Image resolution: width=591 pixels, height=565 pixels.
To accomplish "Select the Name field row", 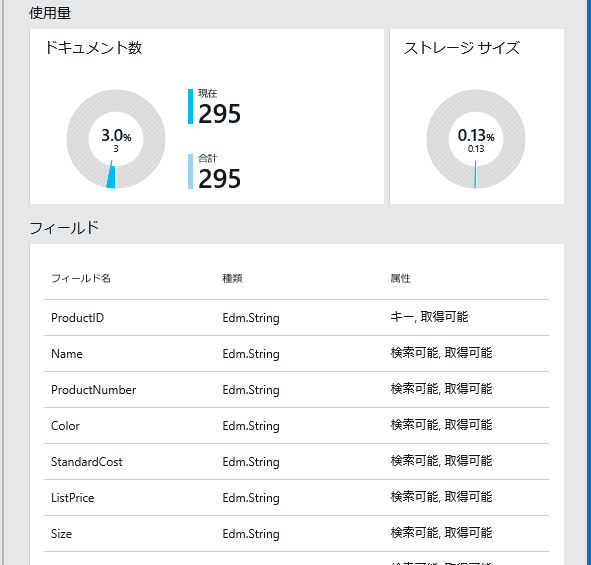I will [296, 354].
